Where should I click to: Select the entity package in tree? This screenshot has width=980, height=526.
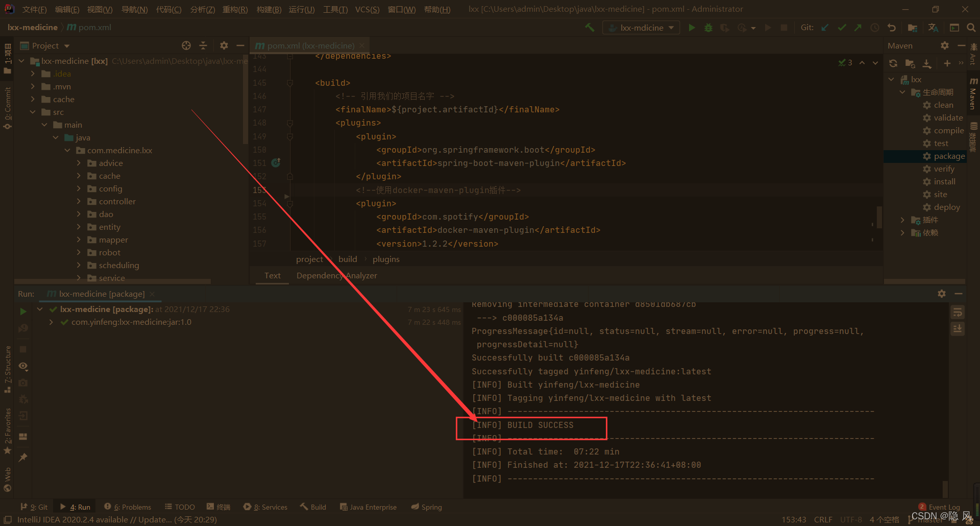pyautogui.click(x=109, y=227)
